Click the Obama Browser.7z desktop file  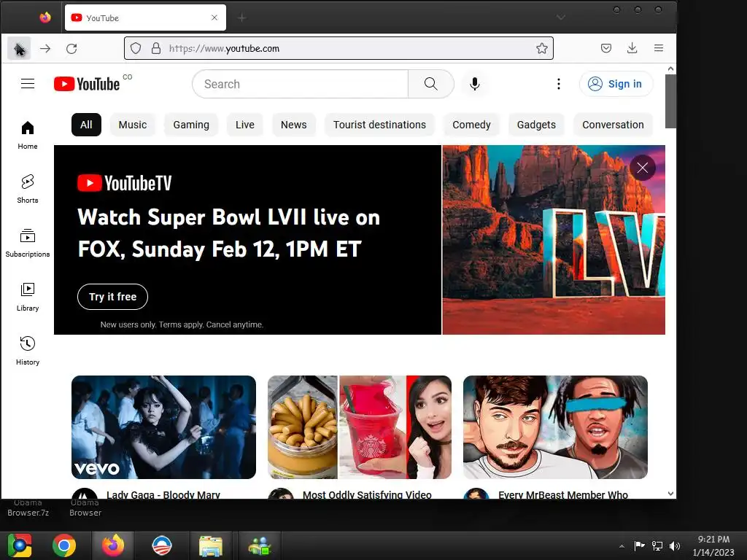pyautogui.click(x=28, y=507)
